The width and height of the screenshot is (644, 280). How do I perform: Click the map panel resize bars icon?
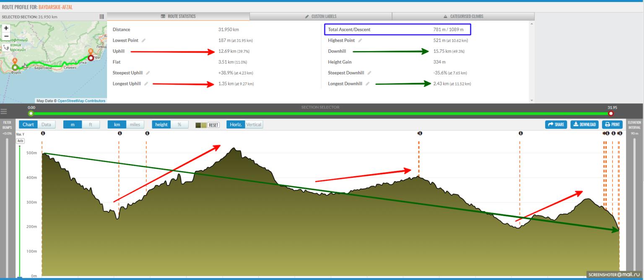click(101, 17)
